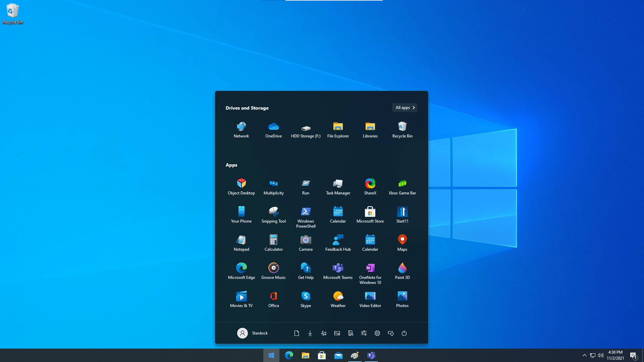Screen dimensions: 644x362
Task: Open Microsoft Teams in taskbar
Action: pos(372,355)
